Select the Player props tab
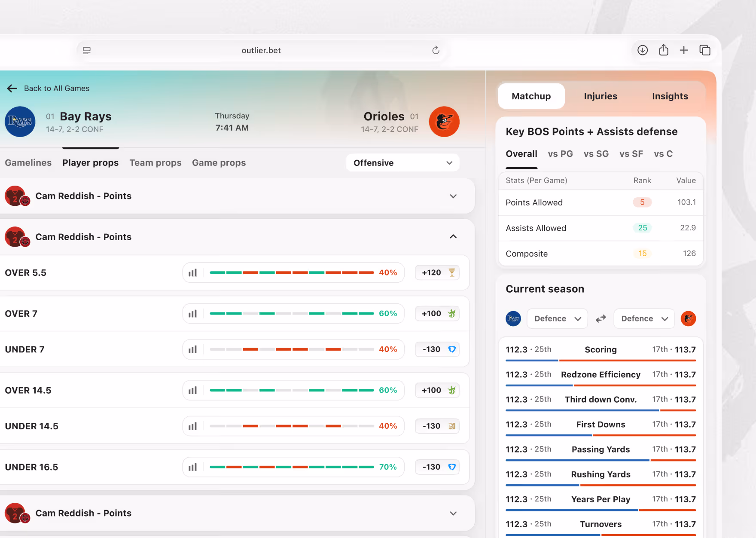Image resolution: width=756 pixels, height=538 pixels. pos(91,163)
